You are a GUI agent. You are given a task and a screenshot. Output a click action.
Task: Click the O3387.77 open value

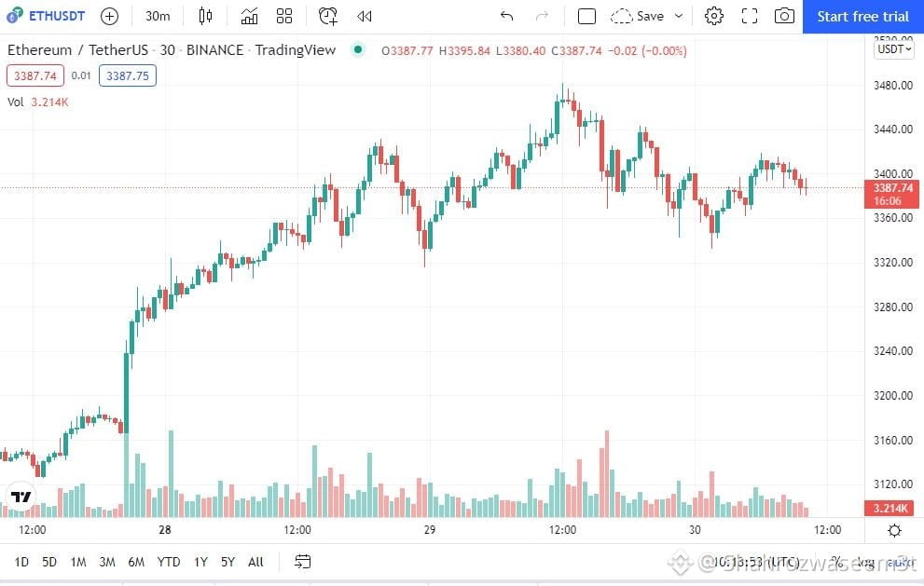(407, 50)
